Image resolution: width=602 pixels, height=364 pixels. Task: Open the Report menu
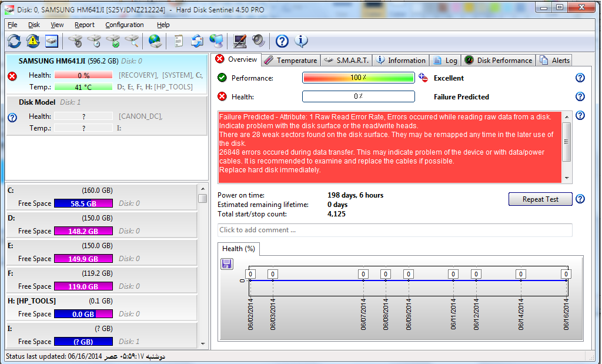[85, 25]
